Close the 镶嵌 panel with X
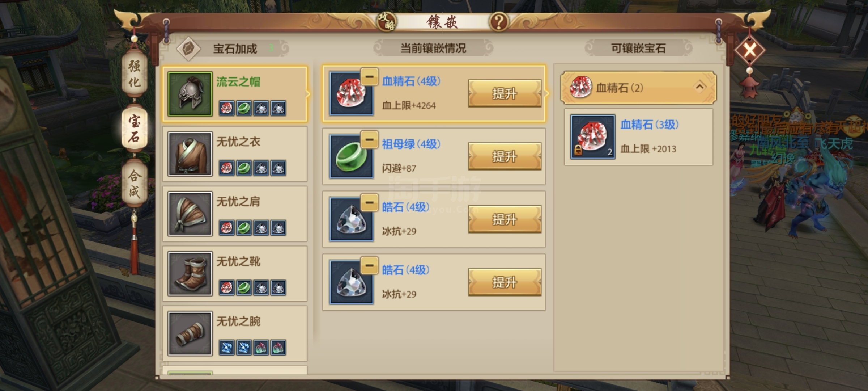Viewport: 868px width, 391px height. [750, 50]
